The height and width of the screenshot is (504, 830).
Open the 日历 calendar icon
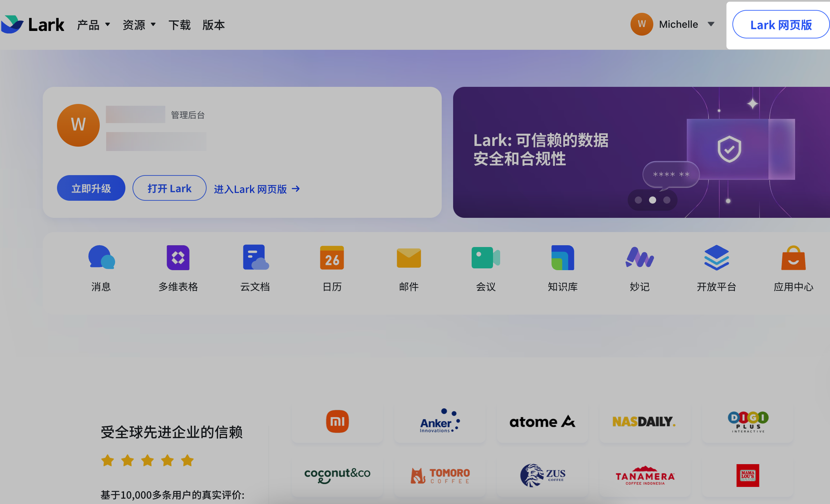point(332,257)
